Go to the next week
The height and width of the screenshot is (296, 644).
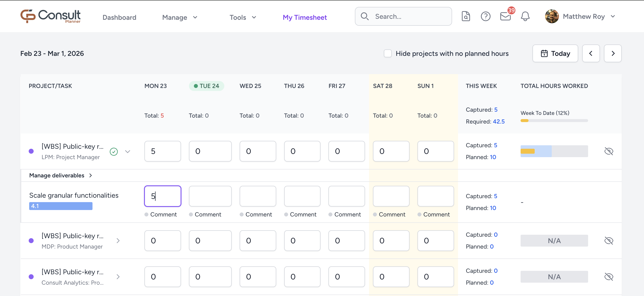tap(613, 53)
